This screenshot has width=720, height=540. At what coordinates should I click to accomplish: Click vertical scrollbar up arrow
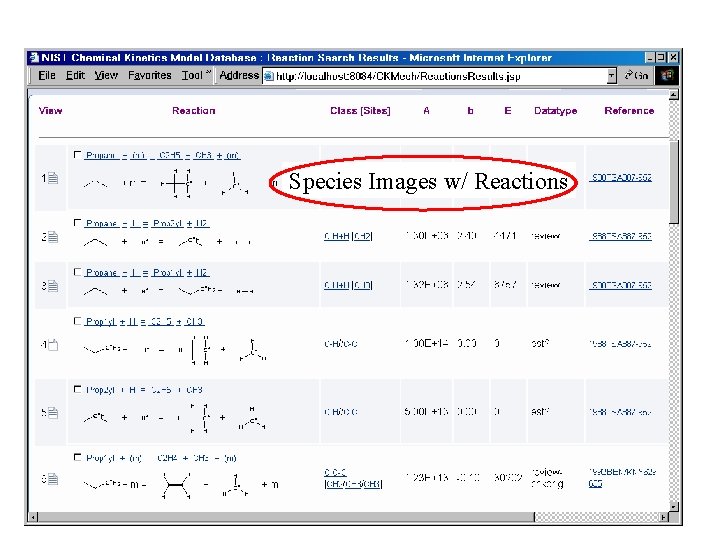(x=674, y=95)
